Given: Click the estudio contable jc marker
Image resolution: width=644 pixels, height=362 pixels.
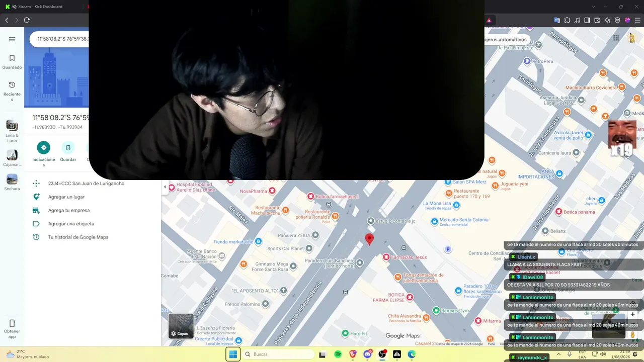Looking at the screenshot, I should pyautogui.click(x=371, y=221).
